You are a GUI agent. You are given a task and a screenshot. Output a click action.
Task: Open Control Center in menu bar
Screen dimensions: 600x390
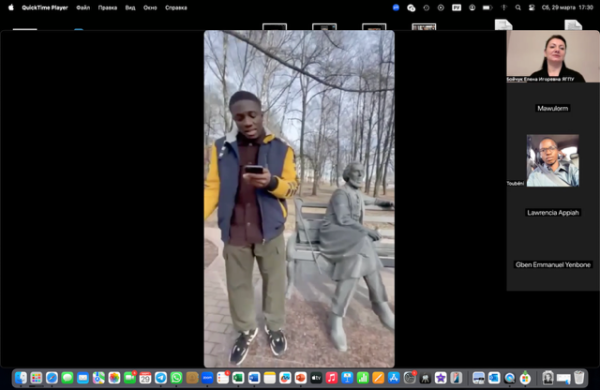point(532,8)
